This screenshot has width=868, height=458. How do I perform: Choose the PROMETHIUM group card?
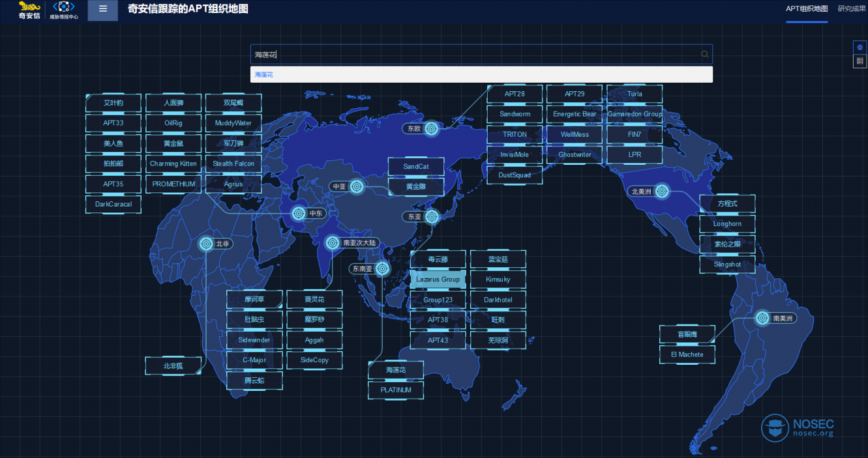[x=173, y=184]
